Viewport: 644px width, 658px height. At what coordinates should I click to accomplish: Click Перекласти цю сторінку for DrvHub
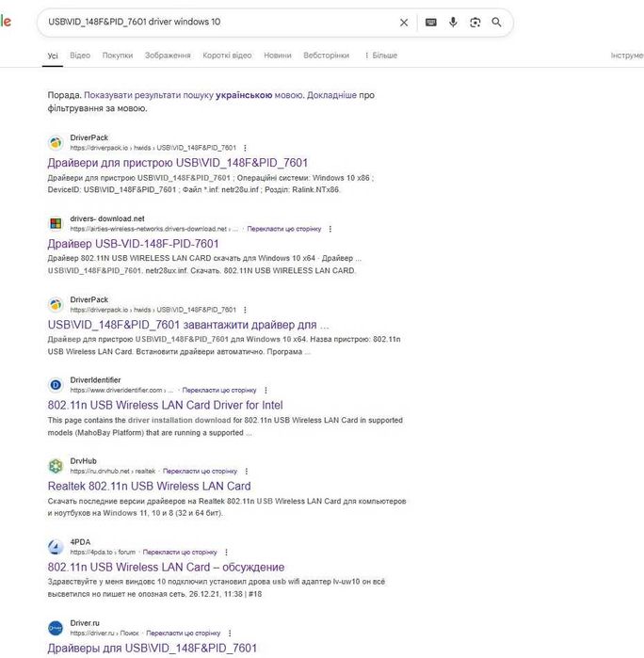tap(200, 472)
